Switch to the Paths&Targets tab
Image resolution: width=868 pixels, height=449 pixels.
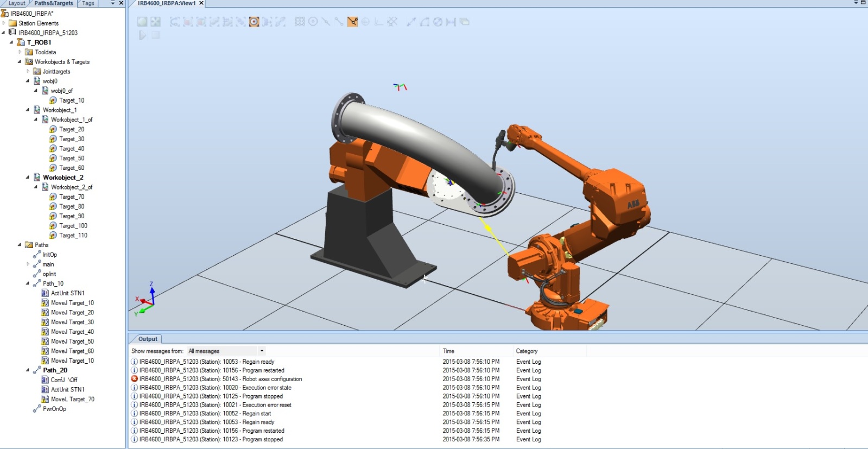pyautogui.click(x=54, y=3)
